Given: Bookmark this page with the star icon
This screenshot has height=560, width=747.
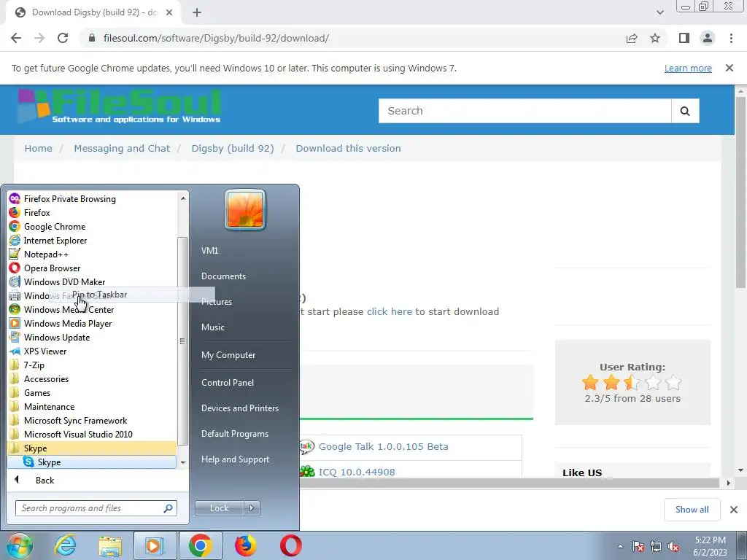Looking at the screenshot, I should 655,38.
